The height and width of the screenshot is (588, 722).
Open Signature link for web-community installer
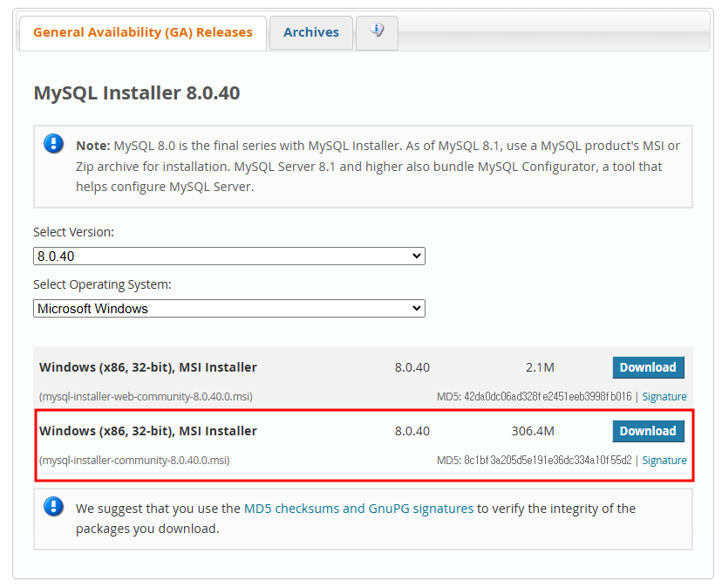point(664,397)
